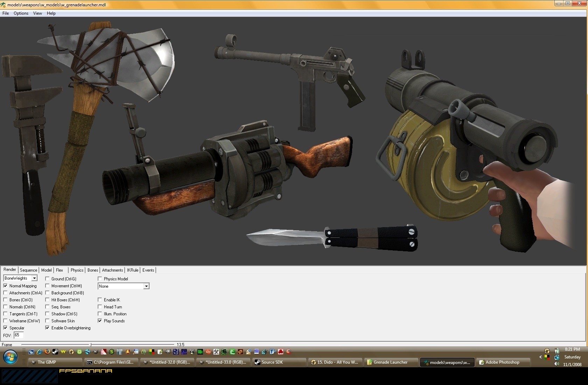
Task: Launch Internet Explorer from quick launch
Action: point(39,352)
